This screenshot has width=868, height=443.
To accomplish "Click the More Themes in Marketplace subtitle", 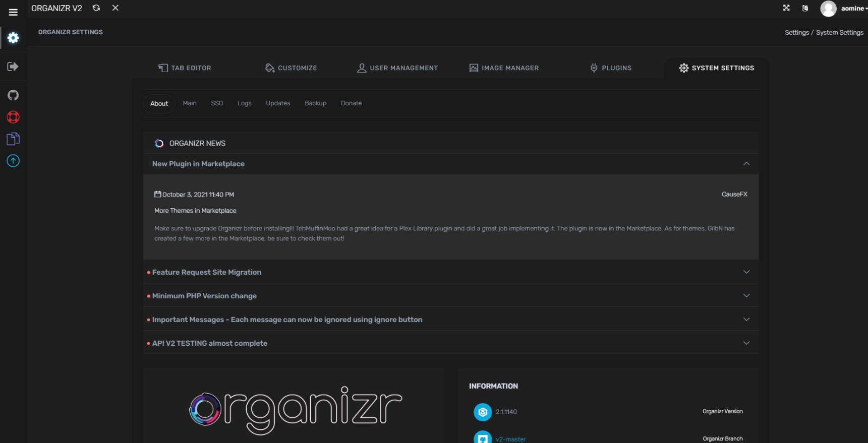I will click(x=195, y=211).
